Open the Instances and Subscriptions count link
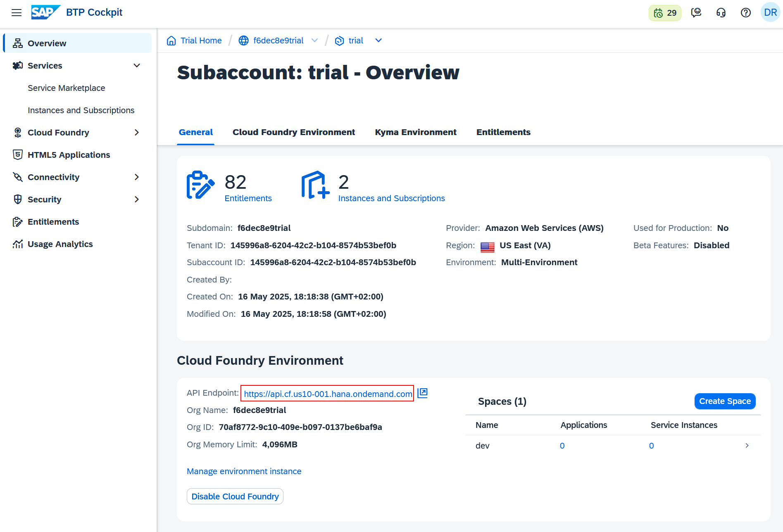The width and height of the screenshot is (783, 532). point(391,198)
